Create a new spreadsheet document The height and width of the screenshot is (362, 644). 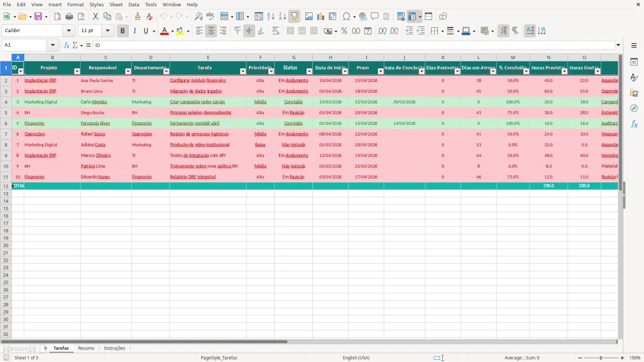click(6, 17)
